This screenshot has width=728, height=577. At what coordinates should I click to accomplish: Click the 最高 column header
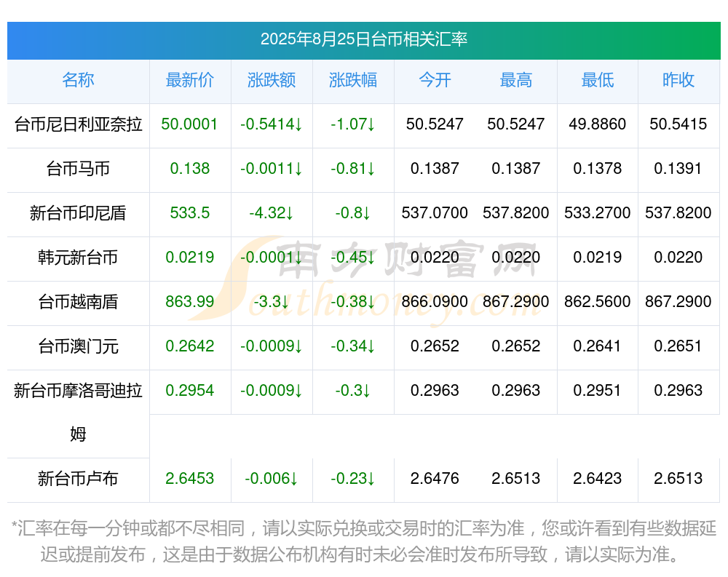[x=516, y=80]
